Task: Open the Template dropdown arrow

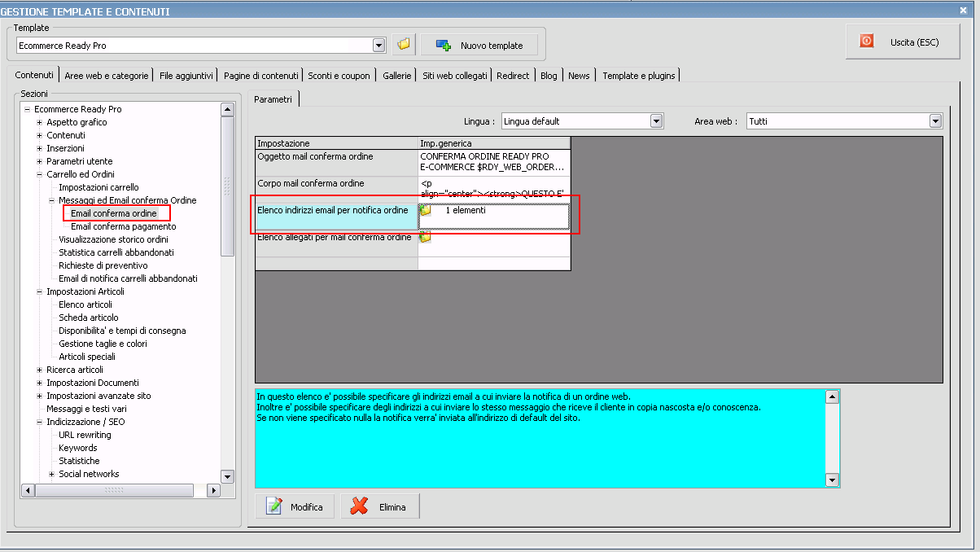Action: pos(378,46)
